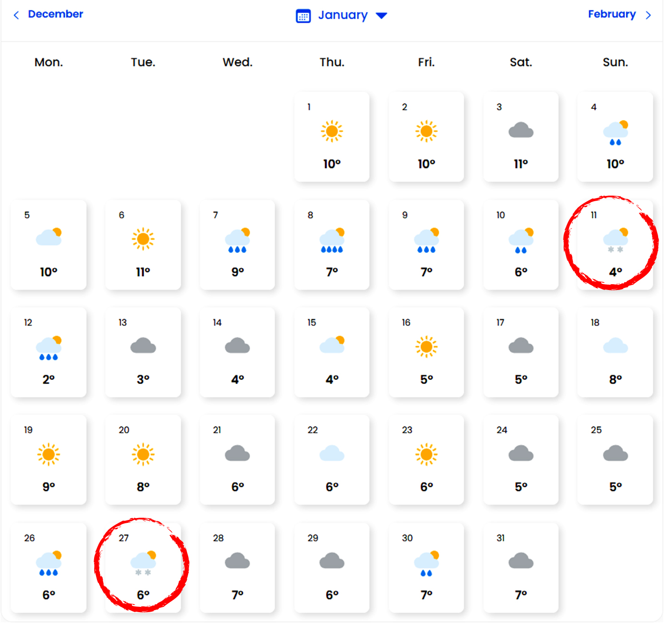Click the cloudy icon on January 3
Screen dimensions: 672x627
521,131
